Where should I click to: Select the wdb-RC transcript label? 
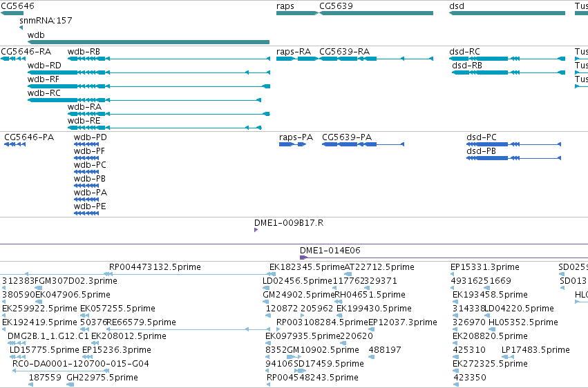coord(44,93)
